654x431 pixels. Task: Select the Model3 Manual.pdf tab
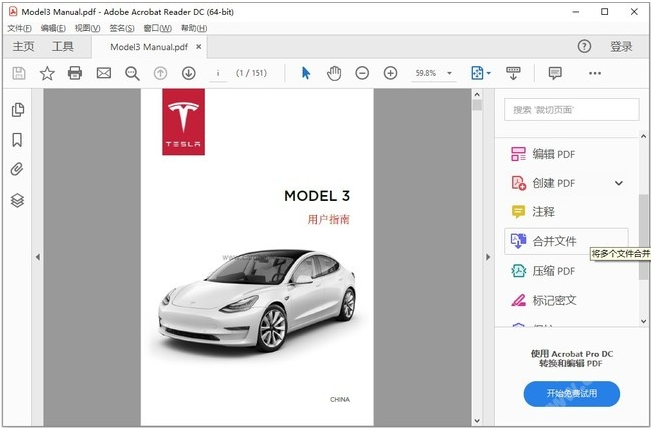tap(149, 47)
